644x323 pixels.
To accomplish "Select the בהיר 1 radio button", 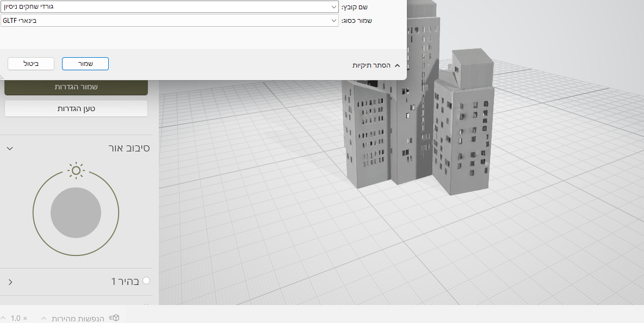I will pyautogui.click(x=146, y=281).
